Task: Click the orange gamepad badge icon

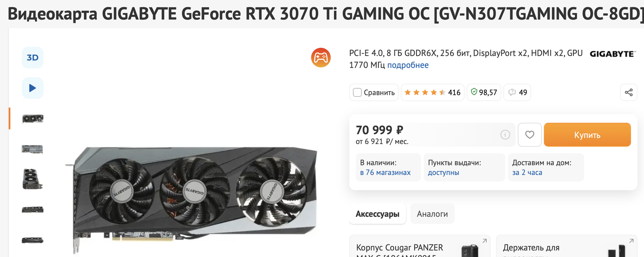Action: point(321,57)
